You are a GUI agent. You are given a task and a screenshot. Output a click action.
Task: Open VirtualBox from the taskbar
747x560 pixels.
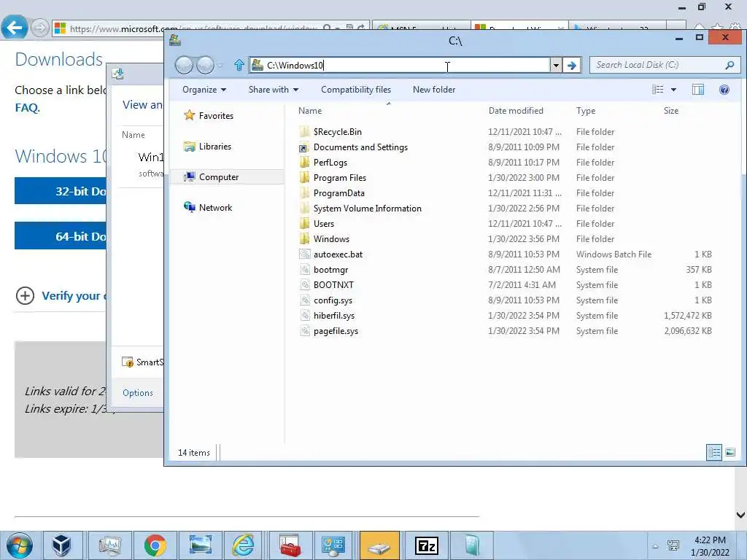tap(62, 545)
